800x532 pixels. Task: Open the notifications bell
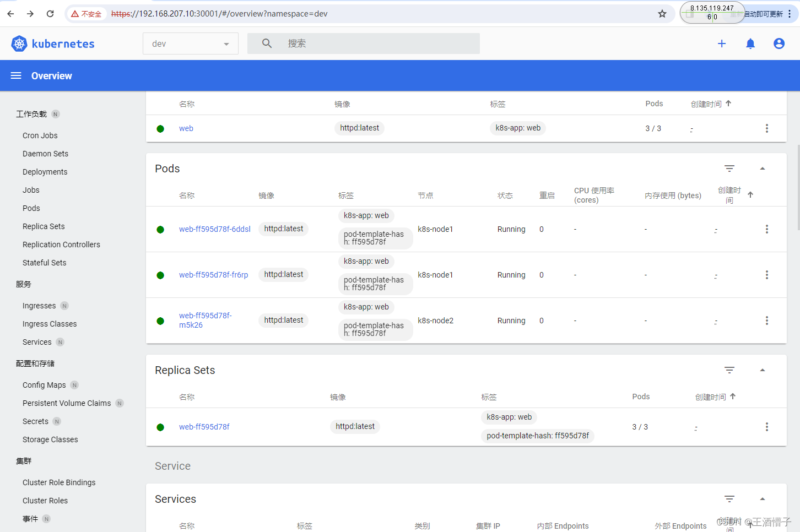point(750,44)
